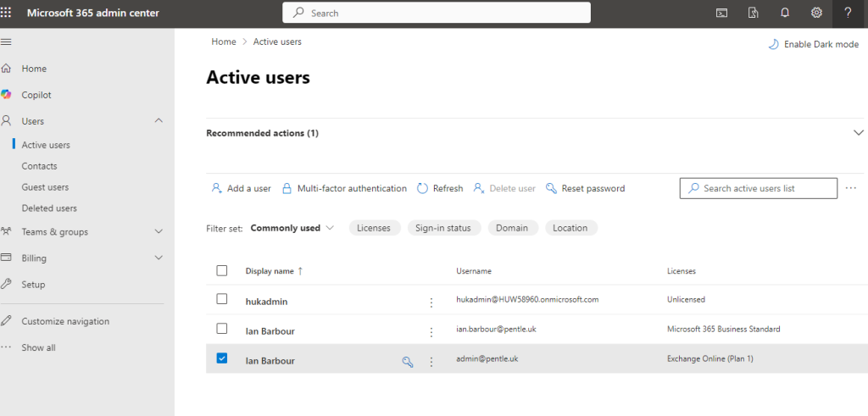Viewport: 868px width, 416px height.
Task: Open the settings gear icon
Action: [x=816, y=14]
